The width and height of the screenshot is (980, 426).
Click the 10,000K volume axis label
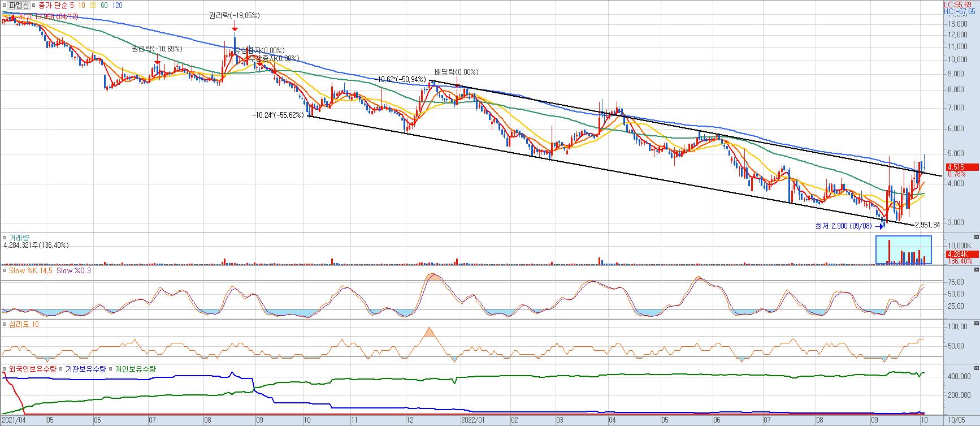click(x=960, y=246)
